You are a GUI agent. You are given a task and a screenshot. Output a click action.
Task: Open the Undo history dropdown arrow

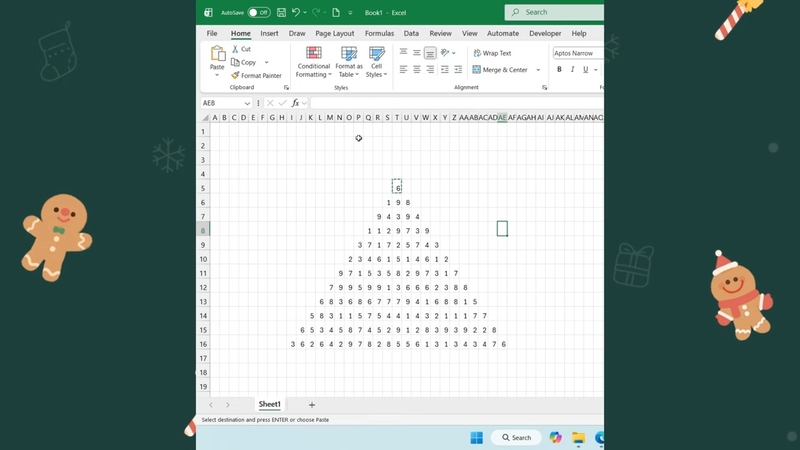tap(305, 12)
